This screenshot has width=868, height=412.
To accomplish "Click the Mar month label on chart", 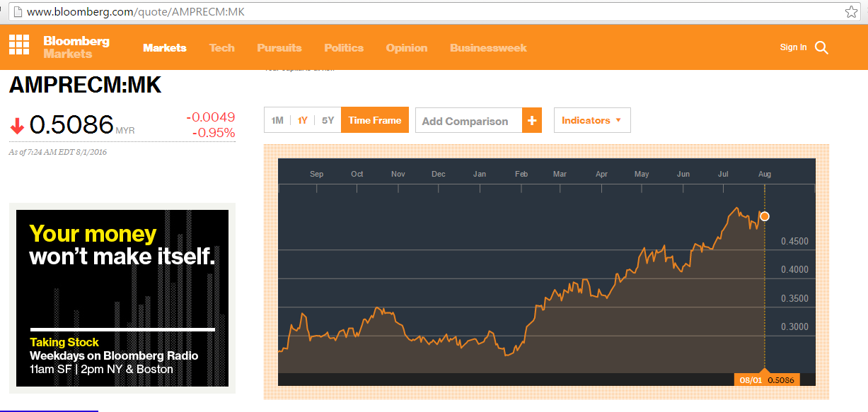I will click(x=560, y=174).
